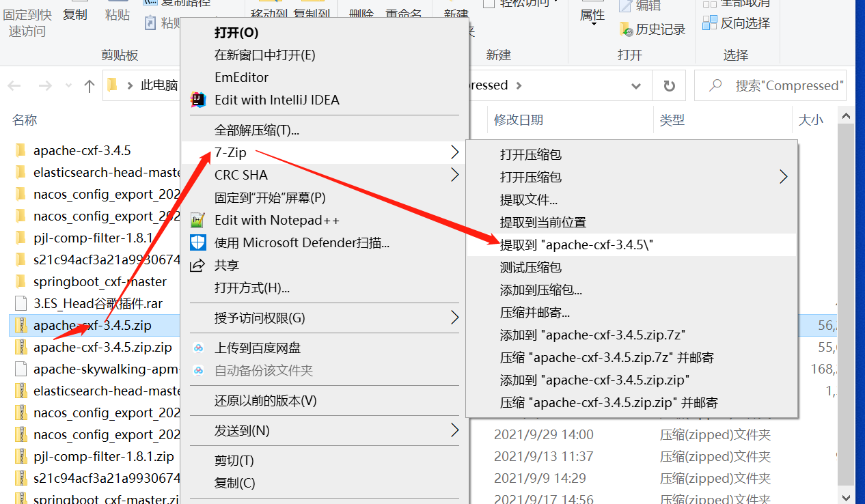Click 反向选择 in ribbon
865x504 pixels.
[737, 23]
